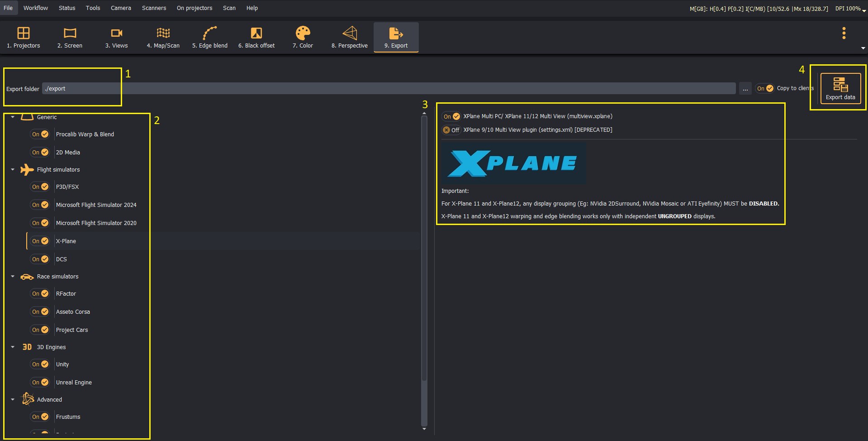Turn off the X-Plane export toggle
868x441 pixels.
[40, 241]
